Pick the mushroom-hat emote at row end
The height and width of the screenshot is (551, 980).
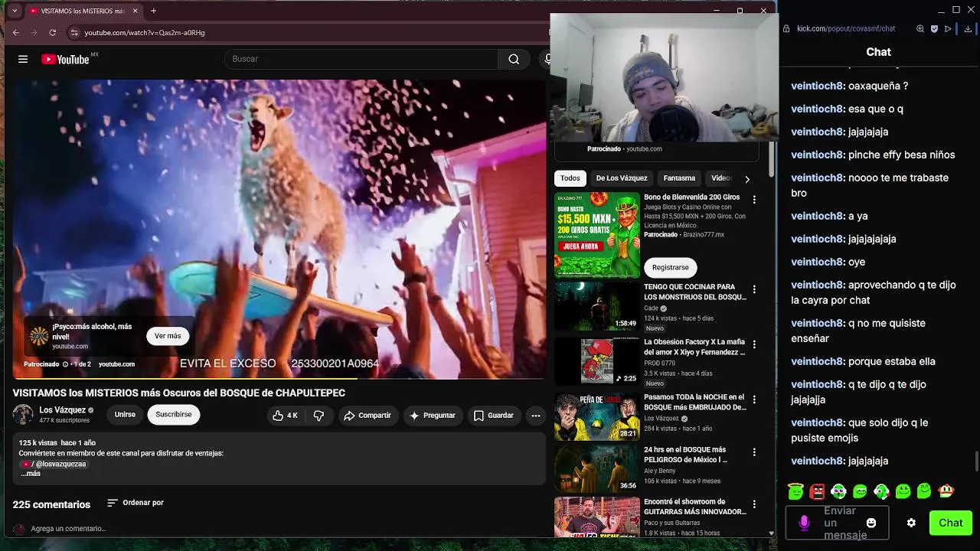946,491
